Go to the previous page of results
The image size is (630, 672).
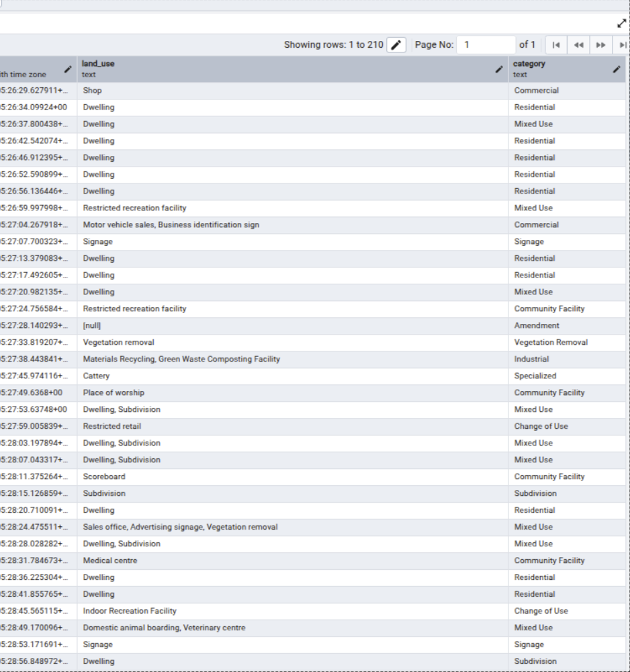click(578, 45)
